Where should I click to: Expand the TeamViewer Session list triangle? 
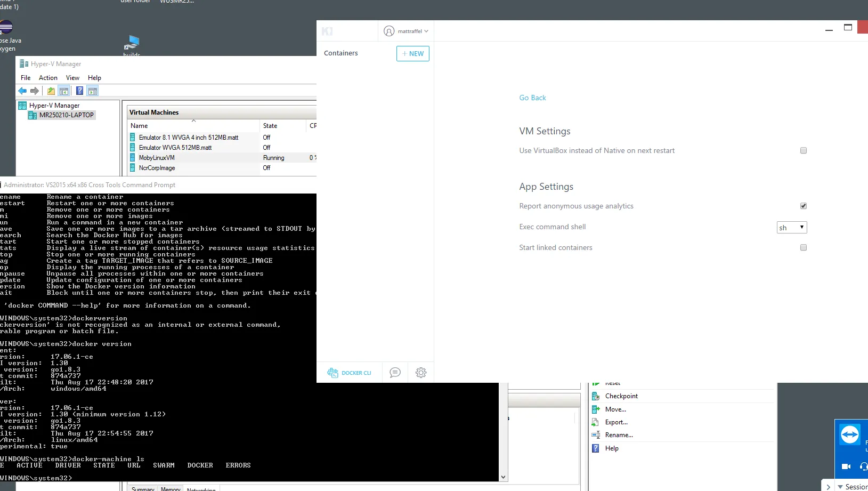tap(840, 487)
